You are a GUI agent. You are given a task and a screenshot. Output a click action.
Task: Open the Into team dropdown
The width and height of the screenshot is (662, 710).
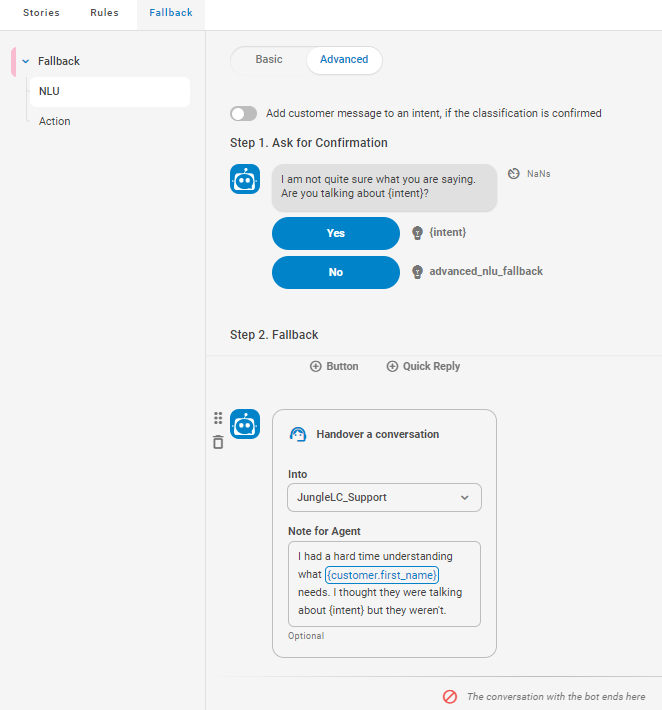[384, 497]
